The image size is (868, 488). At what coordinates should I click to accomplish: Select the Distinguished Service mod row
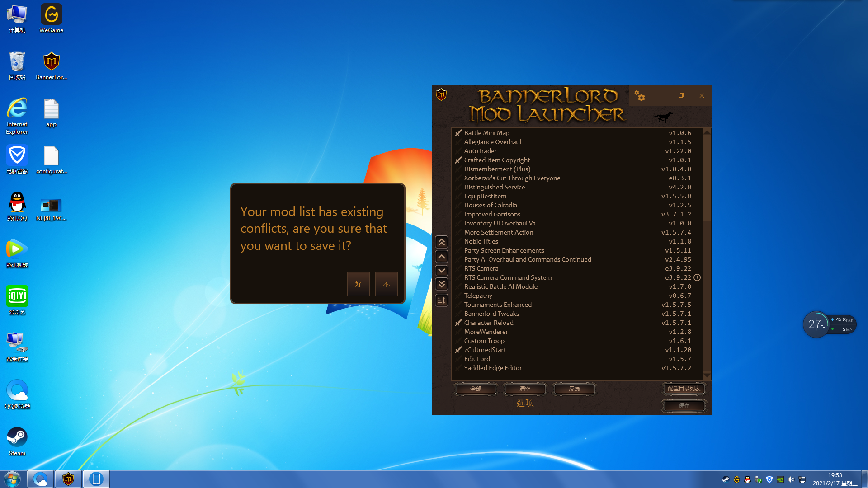click(577, 187)
